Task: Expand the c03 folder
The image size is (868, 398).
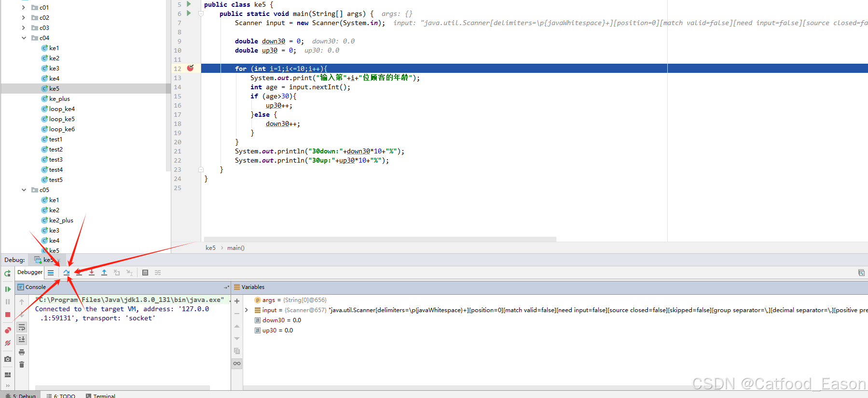Action: click(x=24, y=27)
